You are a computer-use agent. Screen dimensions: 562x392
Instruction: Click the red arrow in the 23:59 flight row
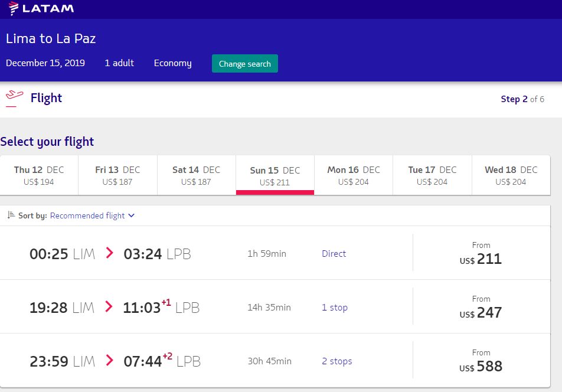pos(110,360)
